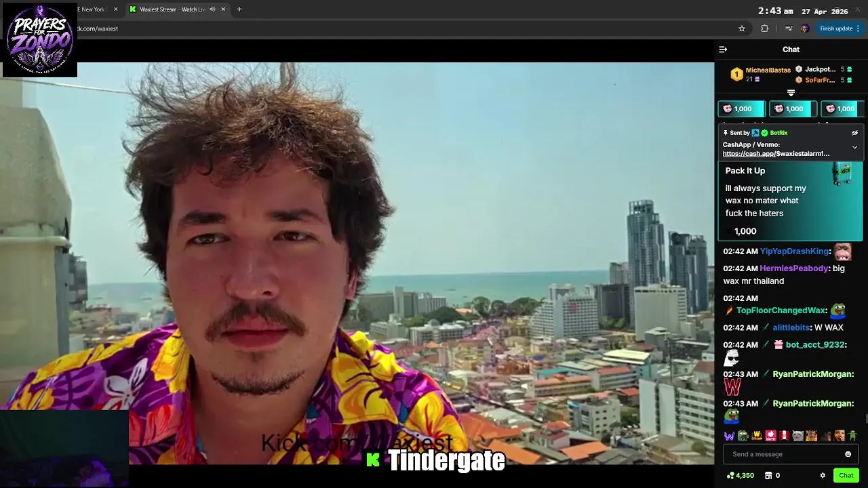Expand the leaderboard using the drag handle
The width and height of the screenshot is (868, 488).
791,93
